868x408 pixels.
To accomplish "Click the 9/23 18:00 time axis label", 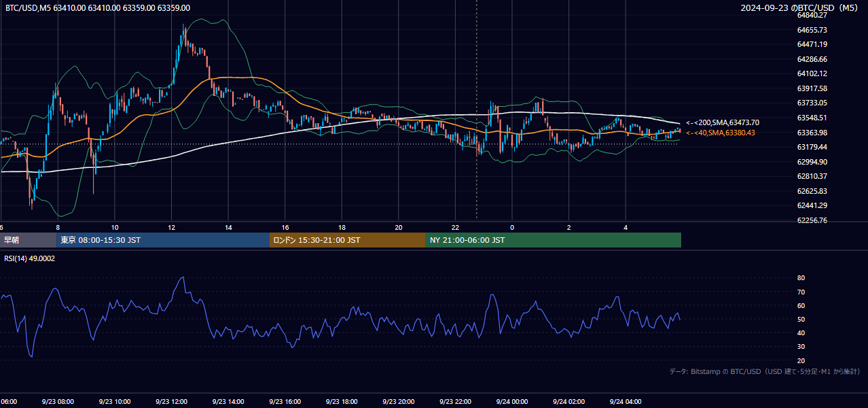I will click(x=342, y=402).
